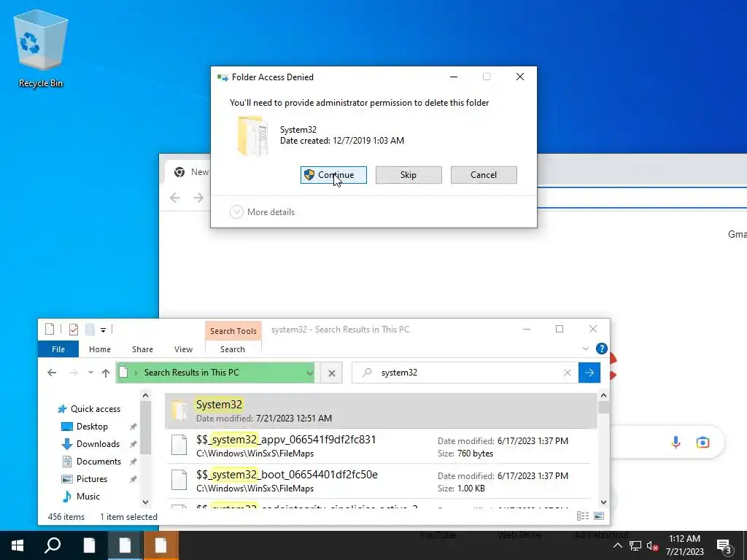Open the Search ribbon tab
The image size is (747, 560).
[x=233, y=349]
